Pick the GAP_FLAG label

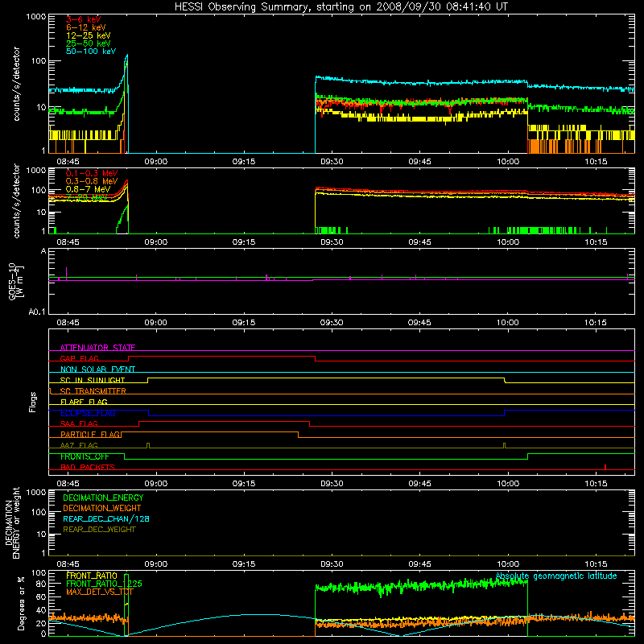click(x=79, y=358)
